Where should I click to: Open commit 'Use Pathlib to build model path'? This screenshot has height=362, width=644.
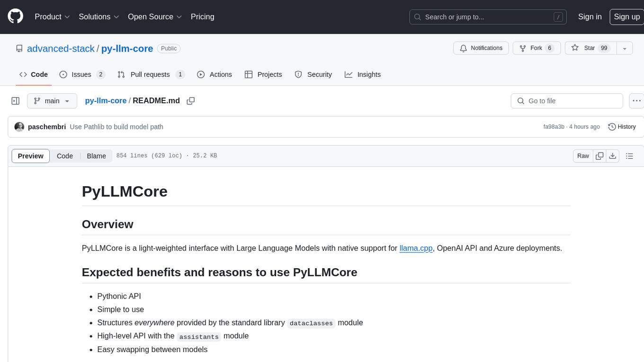click(116, 127)
